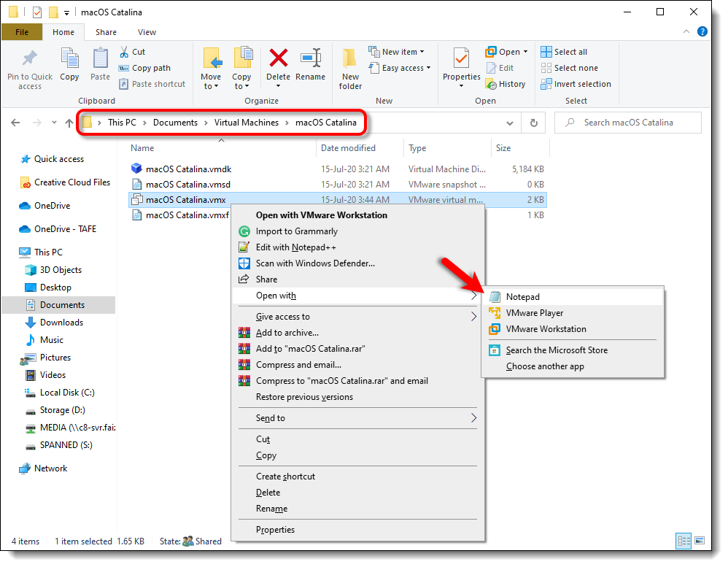The height and width of the screenshot is (567, 728).
Task: Click the Paste clipboard icon
Action: pyautogui.click(x=101, y=59)
